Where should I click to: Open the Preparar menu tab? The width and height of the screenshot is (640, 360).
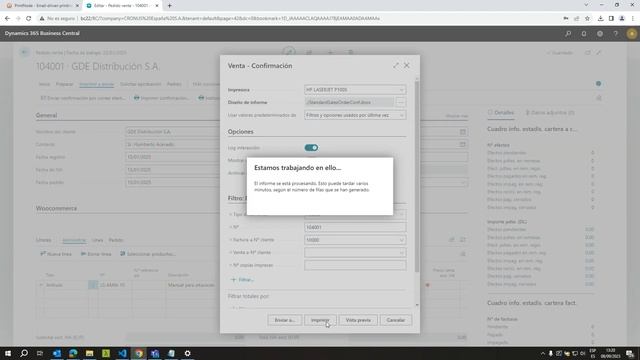tap(64, 84)
